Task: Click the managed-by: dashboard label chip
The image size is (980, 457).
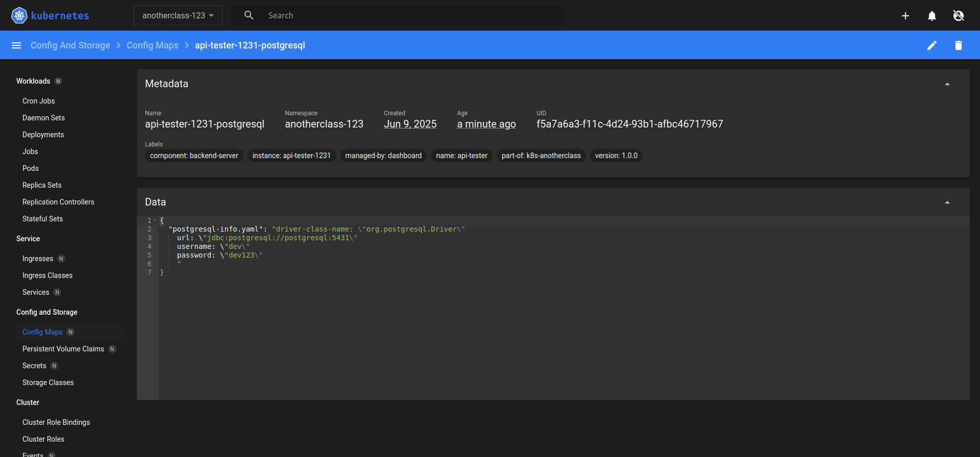Action: [x=383, y=156]
